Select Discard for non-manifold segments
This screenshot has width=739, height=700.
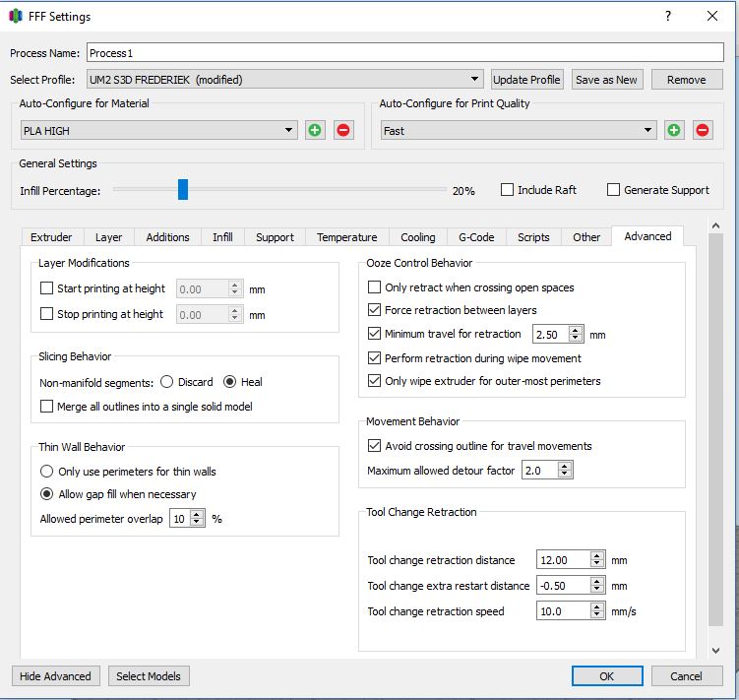tap(167, 382)
